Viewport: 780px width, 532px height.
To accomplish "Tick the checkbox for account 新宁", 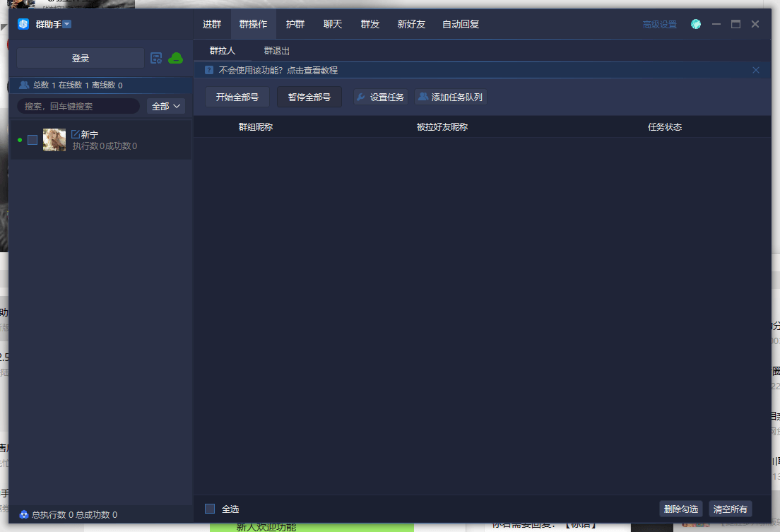I will [x=32, y=140].
